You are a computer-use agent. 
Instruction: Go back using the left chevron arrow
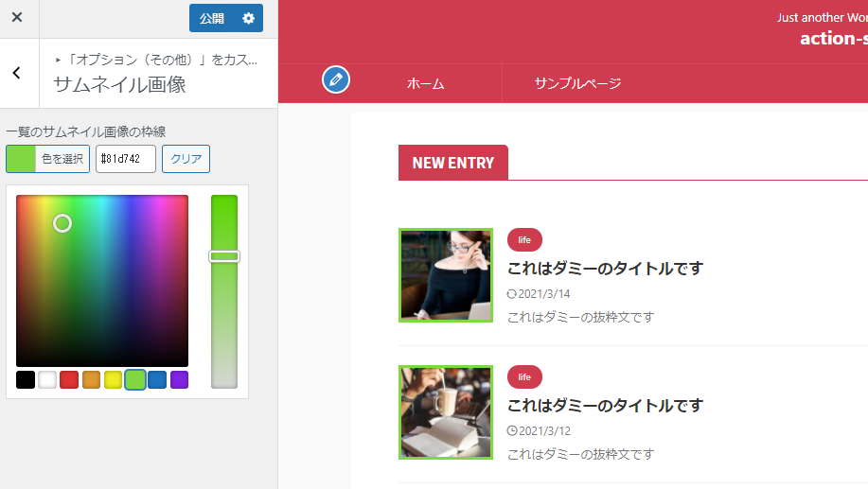(x=17, y=73)
